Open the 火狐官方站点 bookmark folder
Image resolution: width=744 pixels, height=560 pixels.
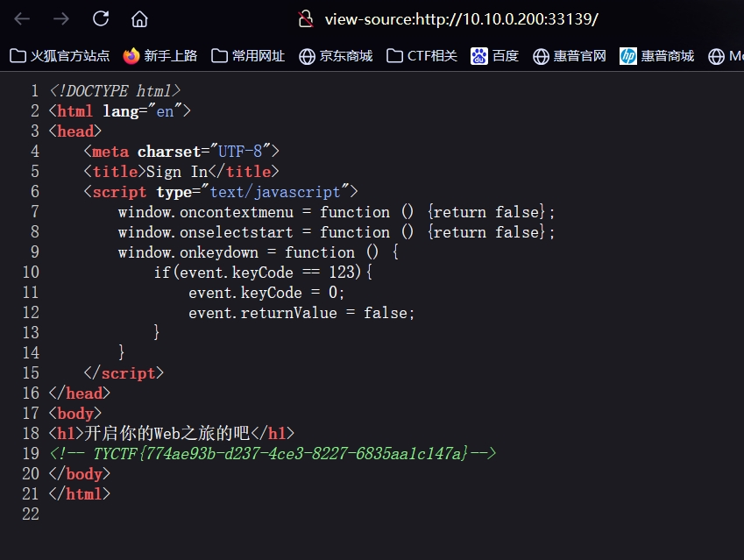point(60,56)
